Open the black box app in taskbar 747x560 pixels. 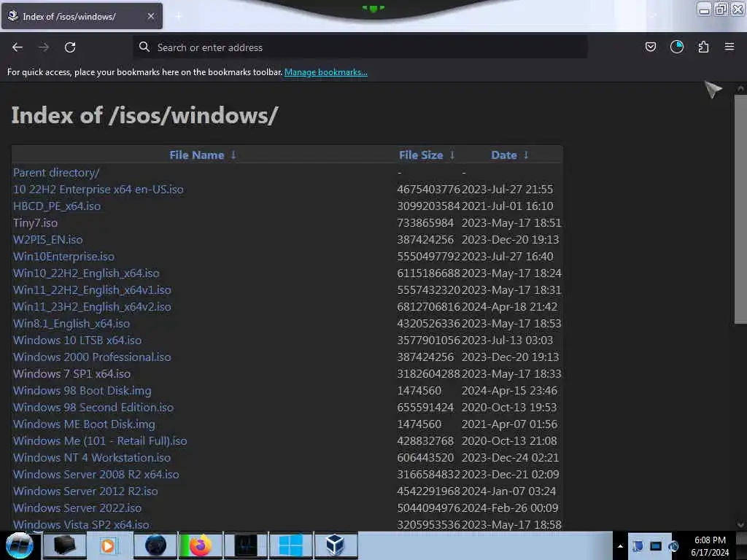65,545
